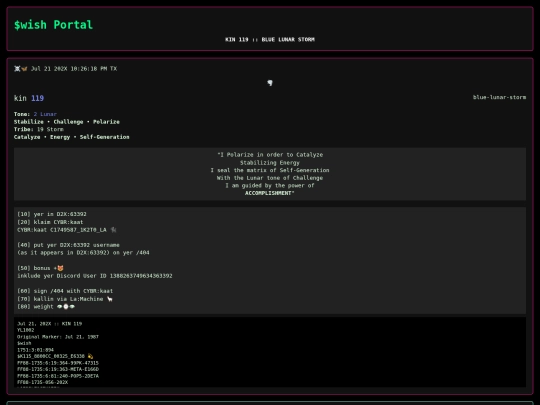
Task: Click 'I am guided by the power of' line
Action: tap(270, 185)
